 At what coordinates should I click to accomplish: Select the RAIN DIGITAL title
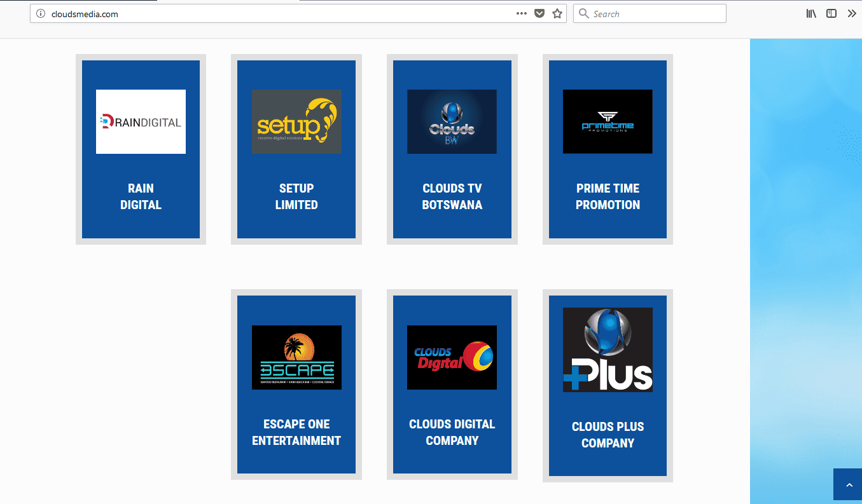[x=141, y=196]
